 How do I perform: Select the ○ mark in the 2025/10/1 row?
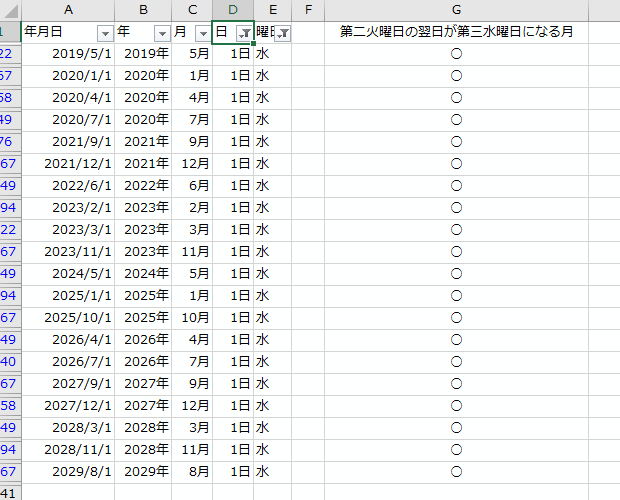point(456,318)
